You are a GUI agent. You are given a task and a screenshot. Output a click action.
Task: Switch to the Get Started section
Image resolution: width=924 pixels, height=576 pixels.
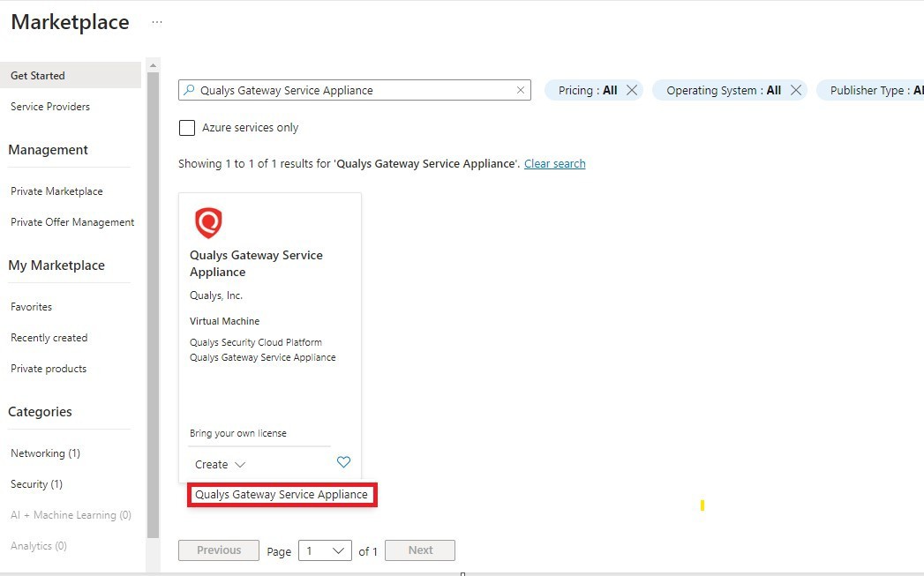point(37,75)
